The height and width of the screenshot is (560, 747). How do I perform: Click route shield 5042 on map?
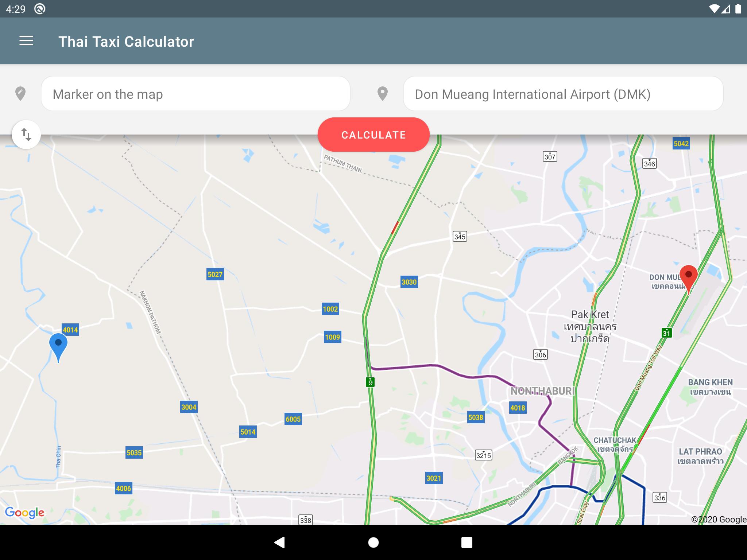click(681, 143)
